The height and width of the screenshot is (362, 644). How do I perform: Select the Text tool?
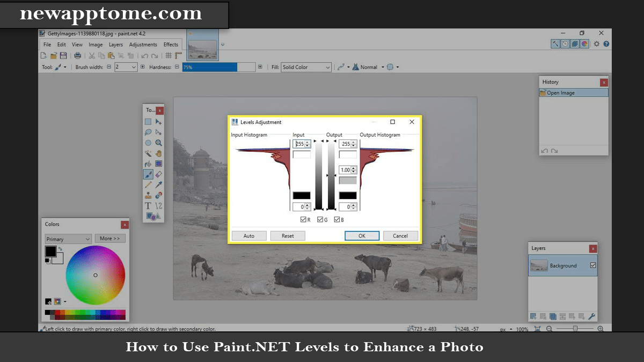point(148,205)
